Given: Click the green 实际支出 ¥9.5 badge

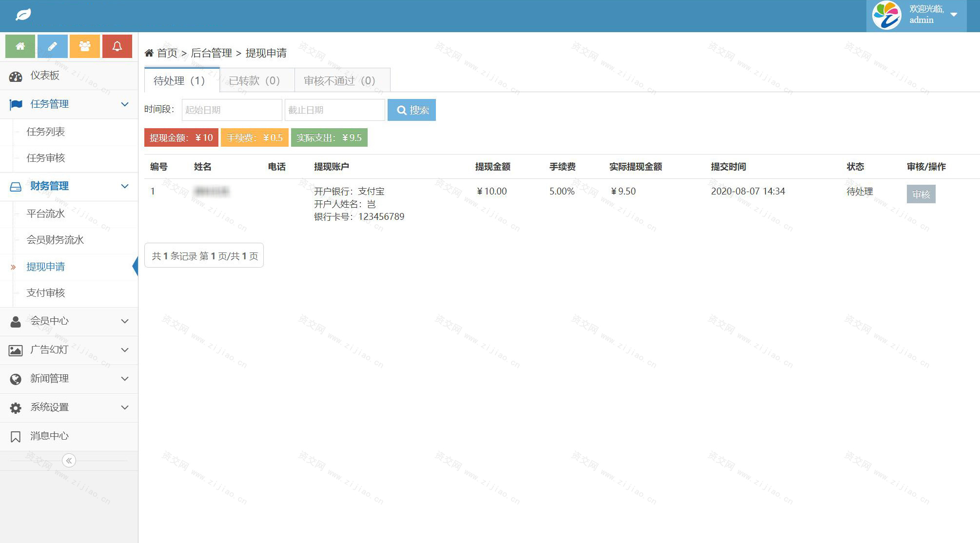Looking at the screenshot, I should pos(329,137).
